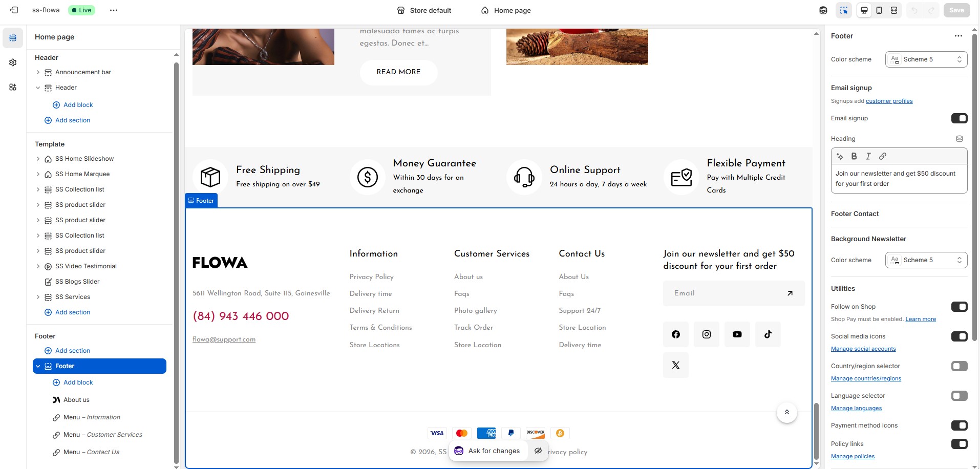Switch to mobile preview icon

(879, 10)
